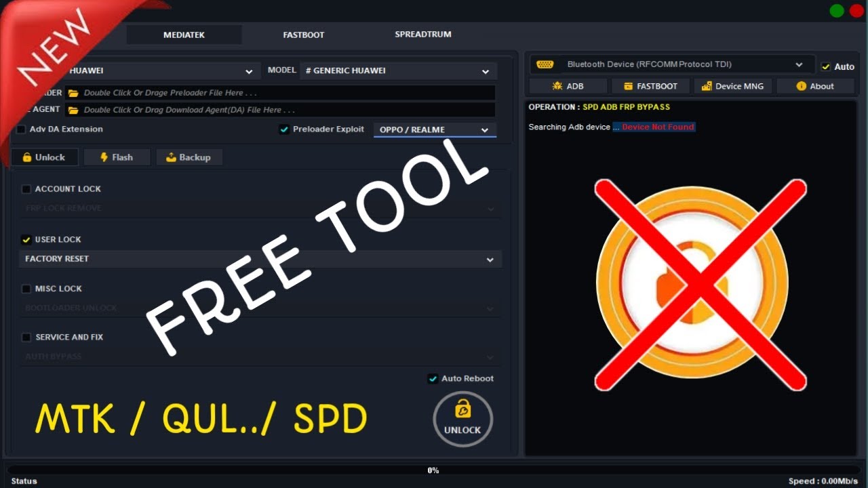Select the Flash tab
868x488 pixels.
point(116,157)
